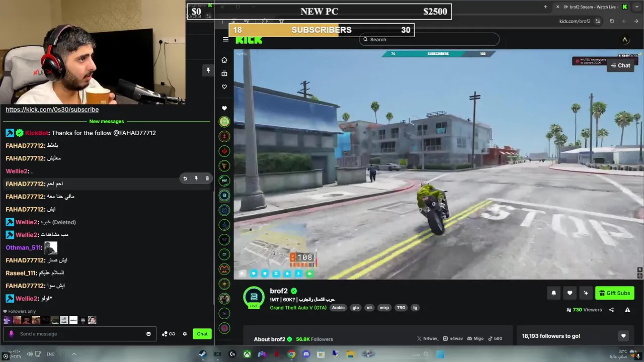
Task: Open the Kick sidebar hamburger menu
Action: pyautogui.click(x=225, y=39)
